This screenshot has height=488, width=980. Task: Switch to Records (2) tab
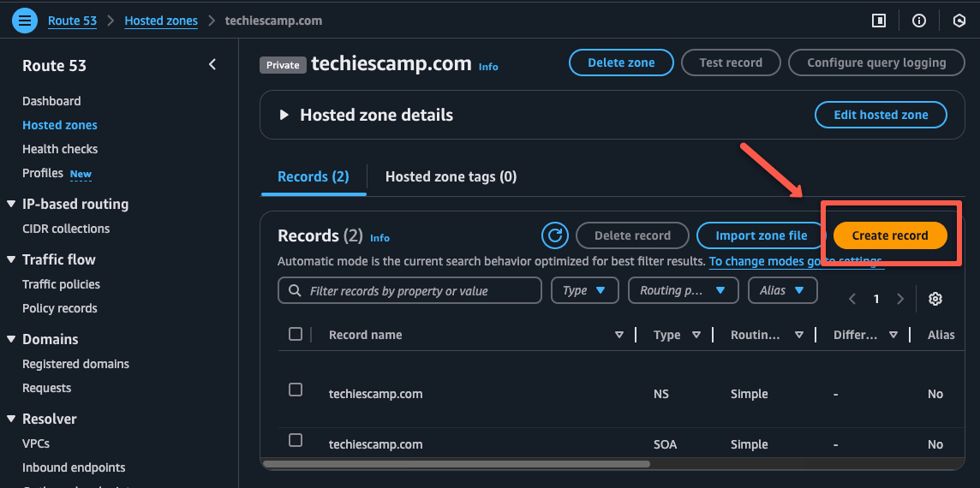tap(314, 177)
